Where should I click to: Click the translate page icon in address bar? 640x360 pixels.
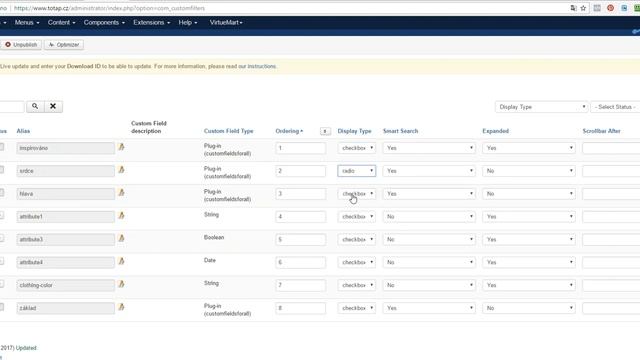point(573,8)
